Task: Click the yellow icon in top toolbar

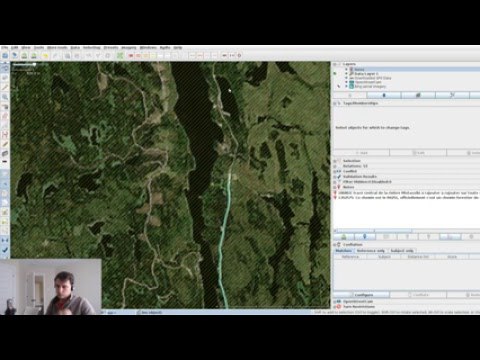Action: click(45, 55)
